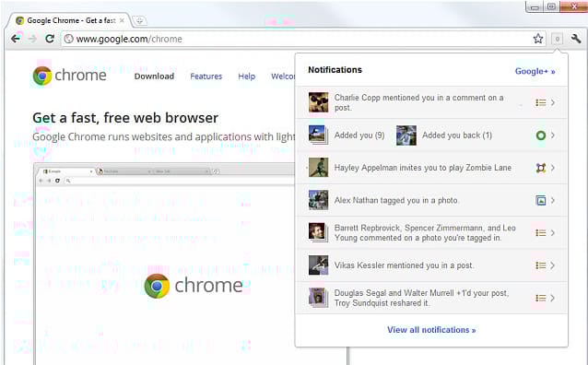Open Hayley Appelman Zombie Lane invite text
The height and width of the screenshot is (365, 588).
click(423, 168)
